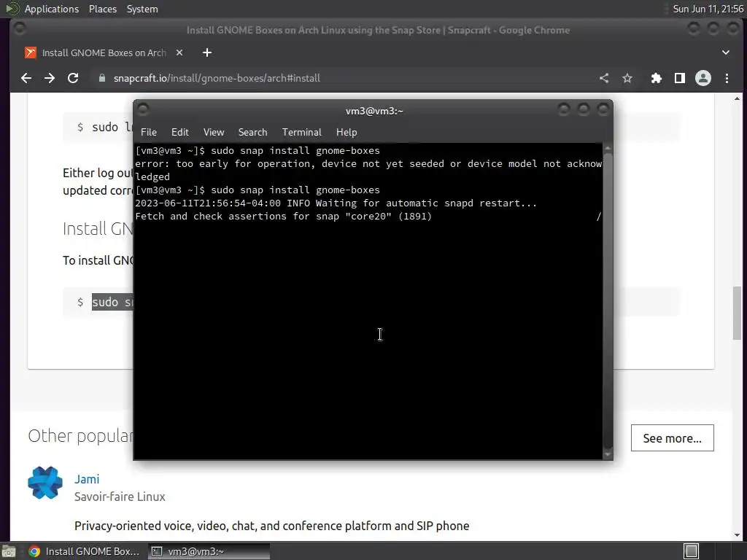Bookmark this page with star icon
747x560 pixels.
(627, 78)
